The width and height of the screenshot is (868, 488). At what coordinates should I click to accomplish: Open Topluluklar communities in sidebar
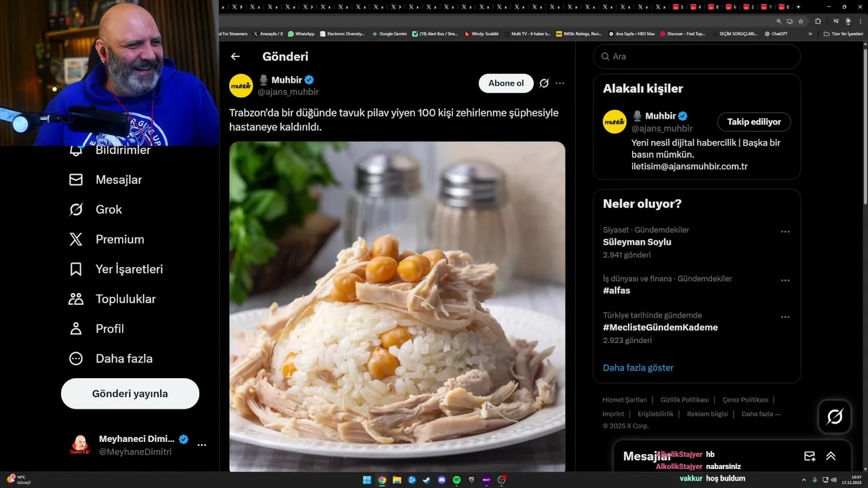113,299
